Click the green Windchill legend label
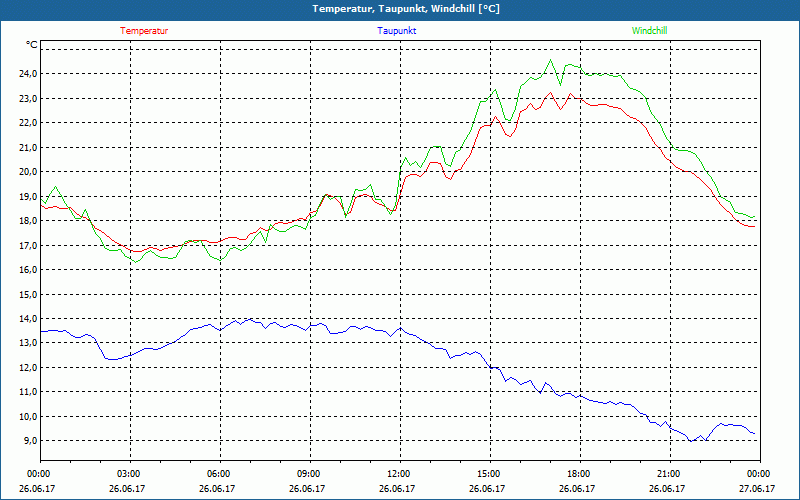Image resolution: width=800 pixels, height=500 pixels. pos(649,31)
